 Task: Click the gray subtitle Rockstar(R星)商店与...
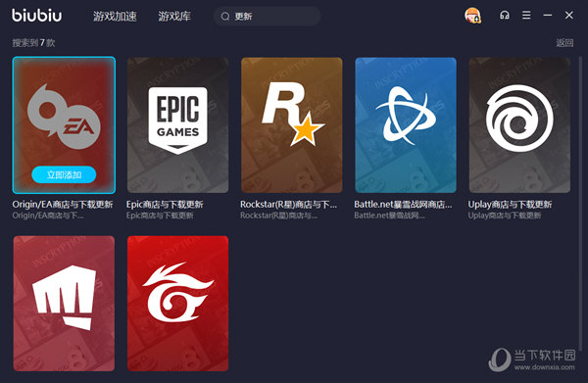(x=278, y=215)
